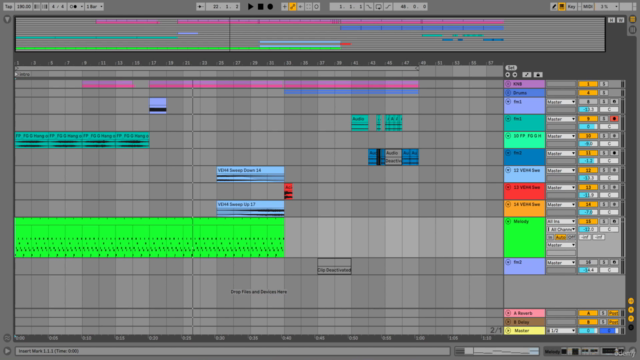Toggle track activator 4 on Drums
Image resolution: width=640 pixels, height=360 pixels.
click(588, 93)
